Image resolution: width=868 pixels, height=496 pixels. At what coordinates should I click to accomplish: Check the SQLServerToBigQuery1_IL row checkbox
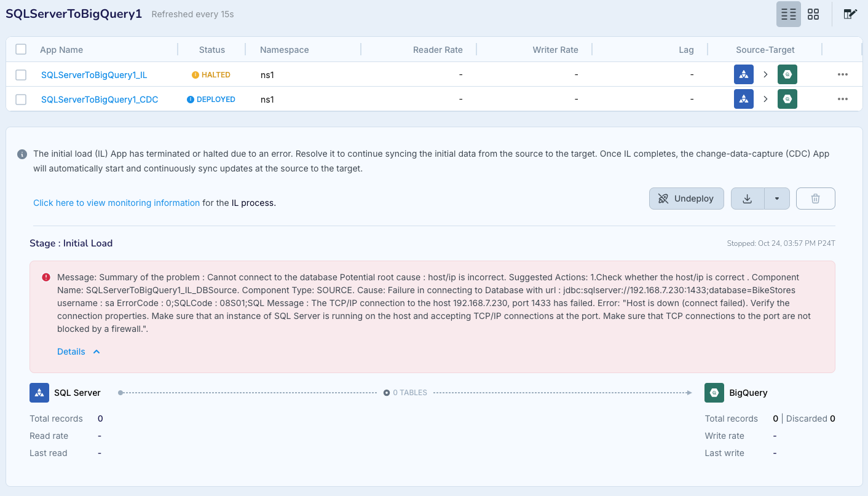coord(21,75)
